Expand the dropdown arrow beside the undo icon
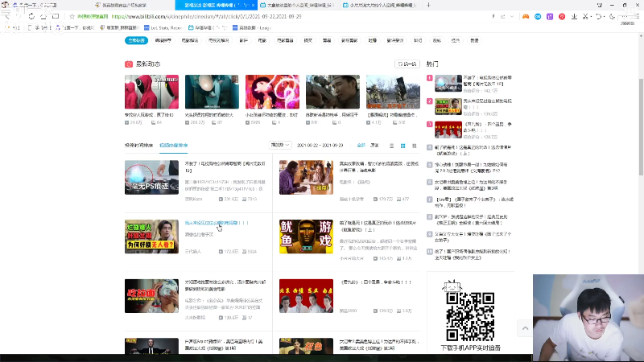The image size is (644, 362). pos(605,16)
